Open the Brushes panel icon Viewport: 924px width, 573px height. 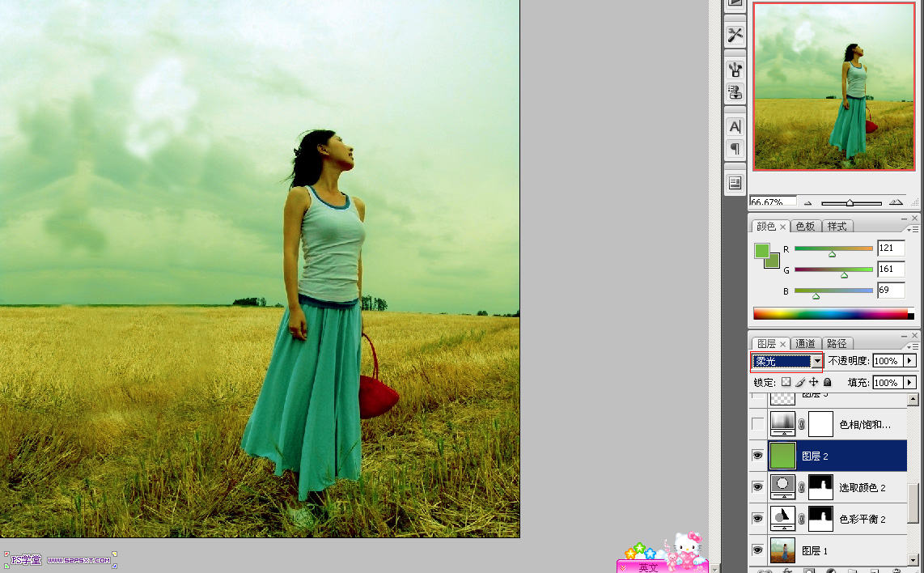coord(735,70)
